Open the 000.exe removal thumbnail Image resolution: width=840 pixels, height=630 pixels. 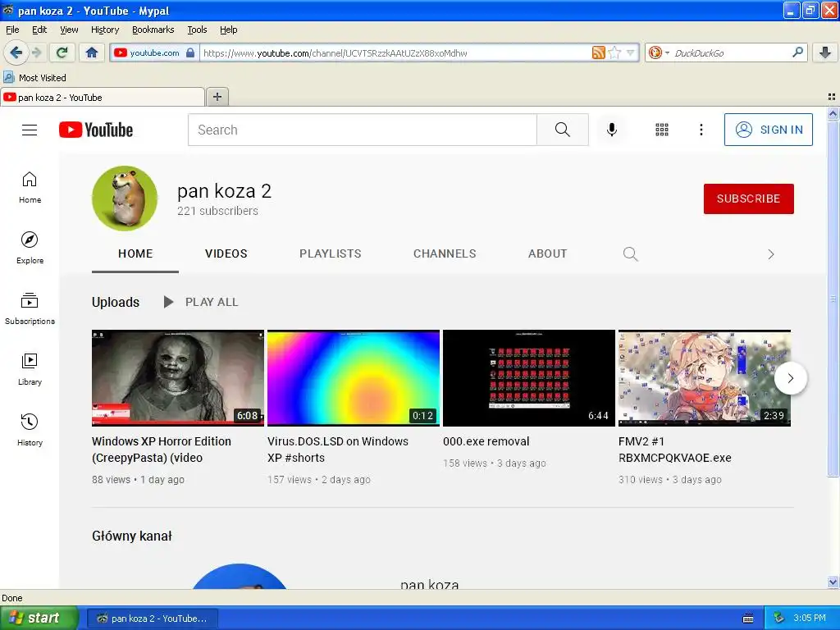click(529, 377)
